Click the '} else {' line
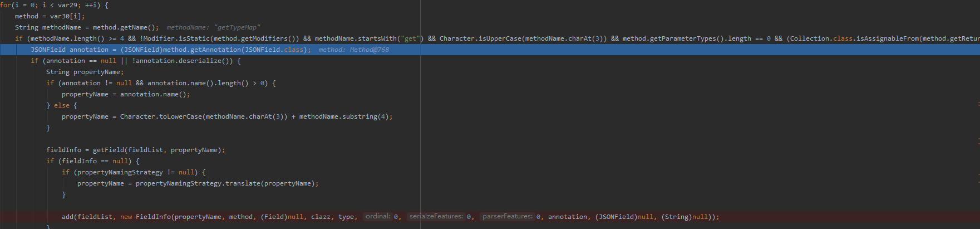Screen dimensions: 980x229 pyautogui.click(x=62, y=105)
